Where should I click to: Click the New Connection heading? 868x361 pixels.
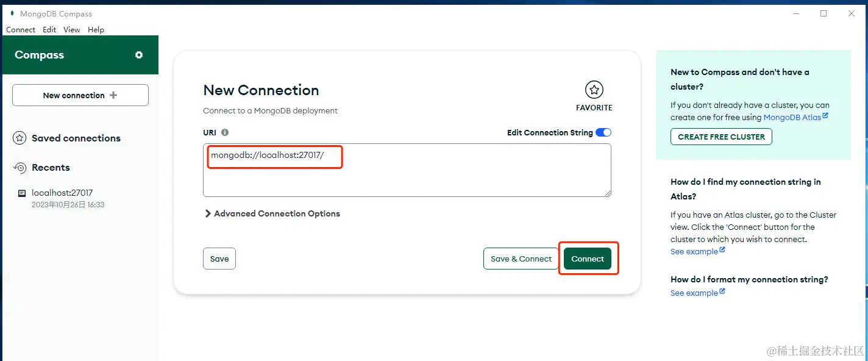(261, 90)
